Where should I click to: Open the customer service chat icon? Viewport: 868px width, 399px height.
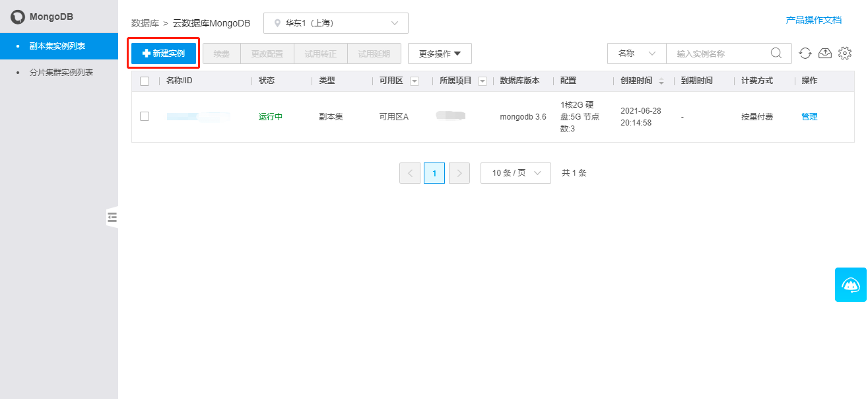click(x=850, y=285)
